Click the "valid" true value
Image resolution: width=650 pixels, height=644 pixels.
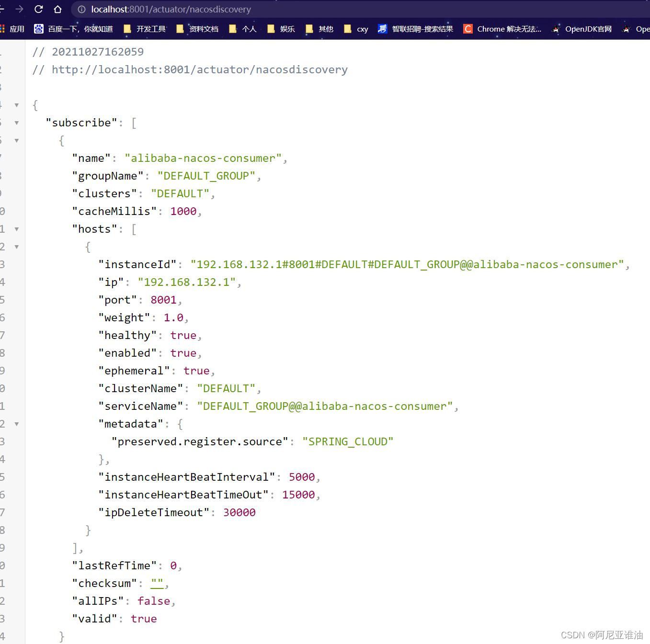(x=144, y=619)
